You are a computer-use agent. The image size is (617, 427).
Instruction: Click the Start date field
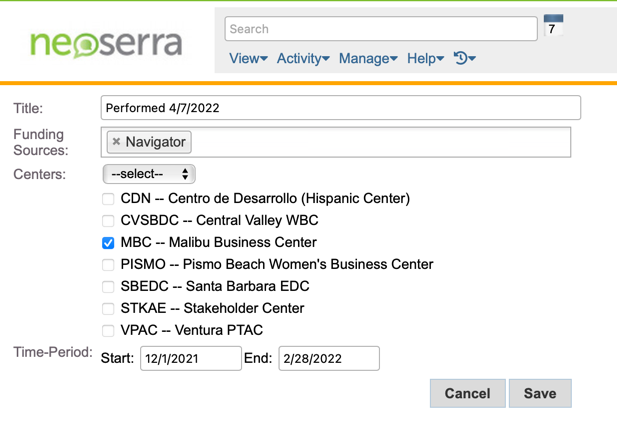point(190,358)
